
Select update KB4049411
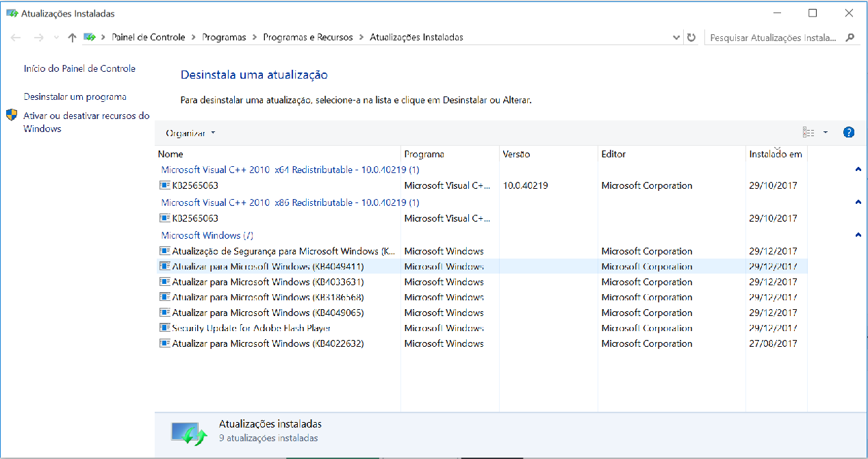pyautogui.click(x=482, y=267)
